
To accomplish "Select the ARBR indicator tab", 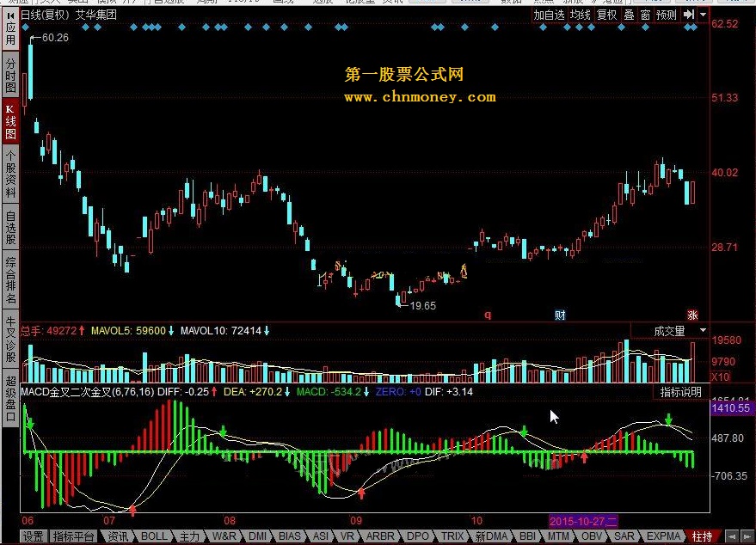I will tap(380, 536).
